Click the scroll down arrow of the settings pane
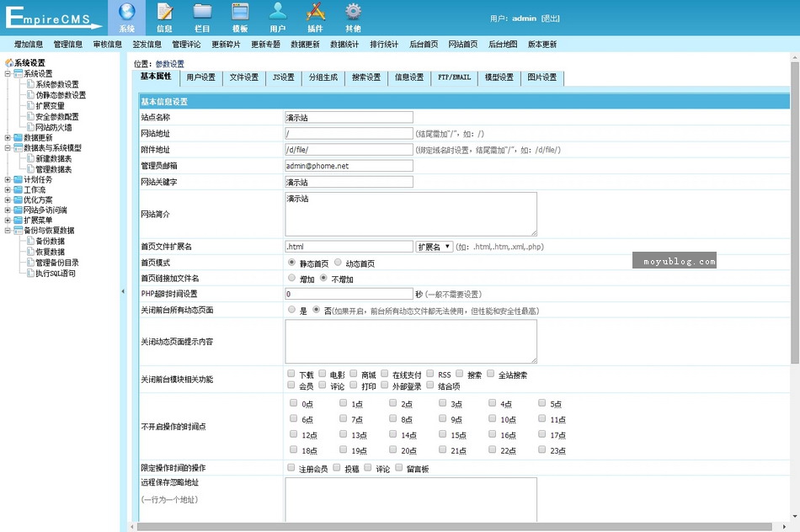This screenshot has height=532, width=800. (794, 516)
